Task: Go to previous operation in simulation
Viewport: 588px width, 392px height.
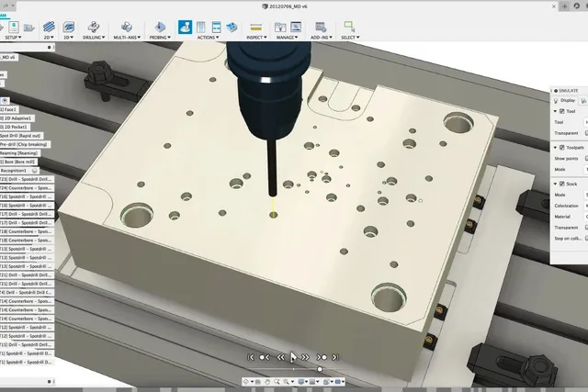Action: click(265, 357)
